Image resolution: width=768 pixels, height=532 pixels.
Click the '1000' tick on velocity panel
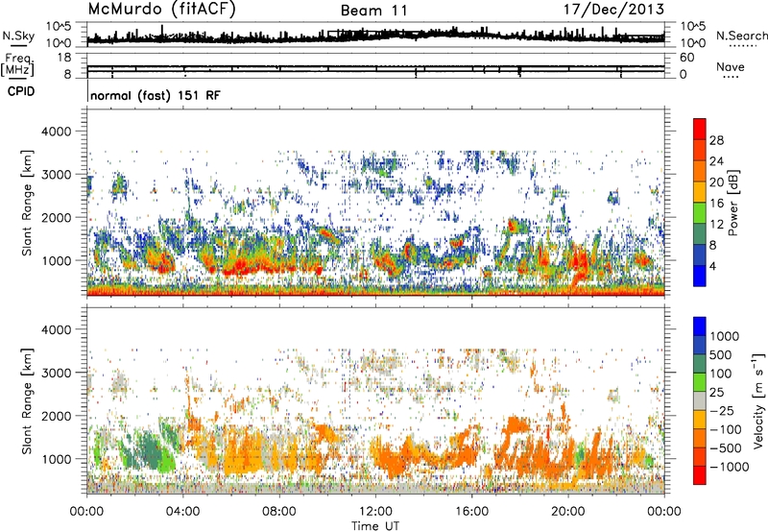(x=57, y=459)
